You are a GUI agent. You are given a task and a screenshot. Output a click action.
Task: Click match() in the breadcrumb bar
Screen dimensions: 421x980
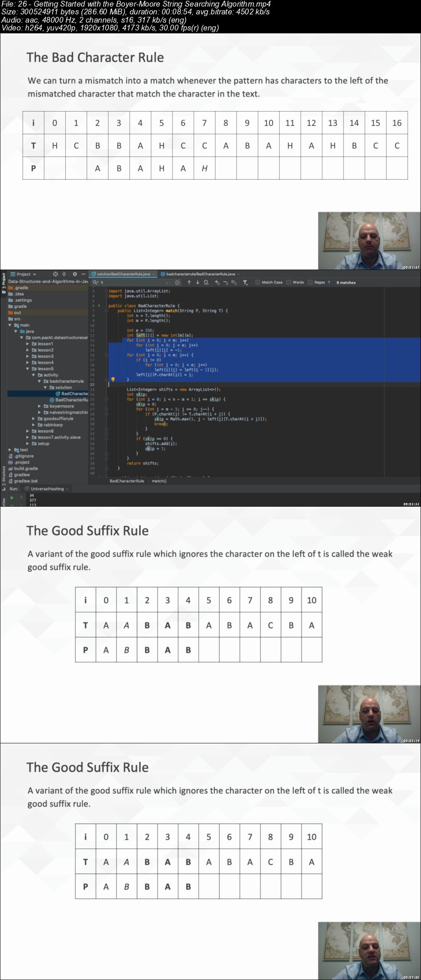tap(159, 481)
